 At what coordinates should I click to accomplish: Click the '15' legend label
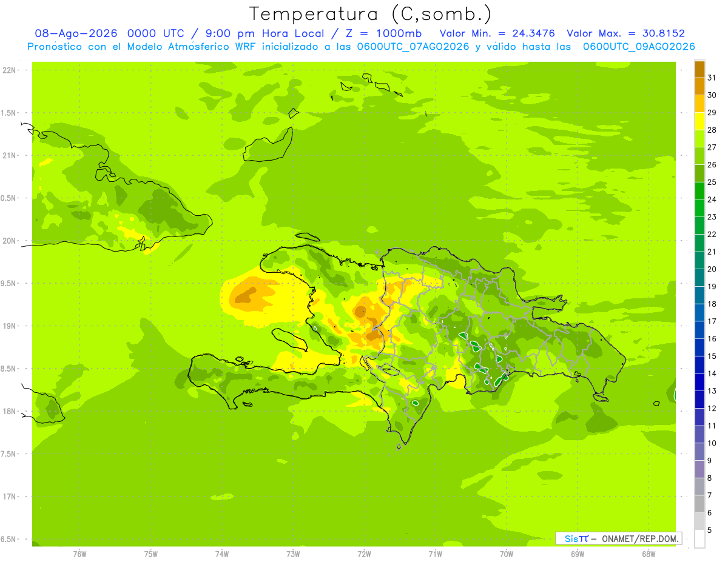tap(712, 356)
